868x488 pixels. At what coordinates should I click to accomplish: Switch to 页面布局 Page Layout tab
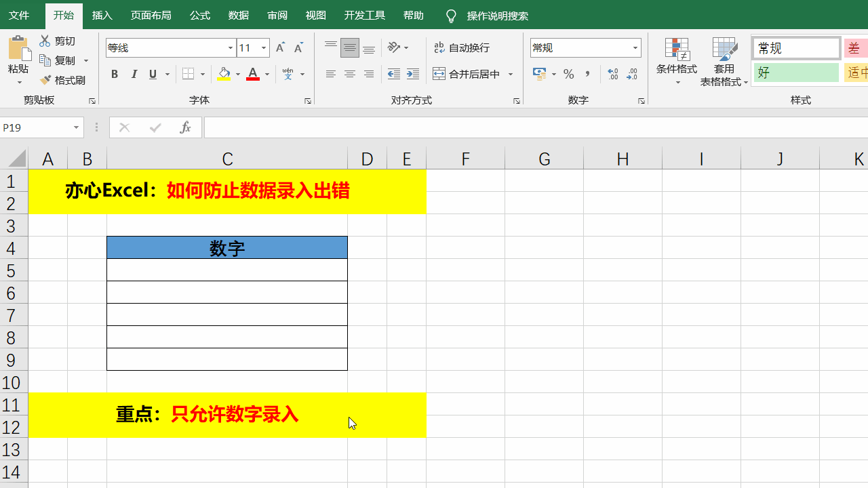coord(151,16)
